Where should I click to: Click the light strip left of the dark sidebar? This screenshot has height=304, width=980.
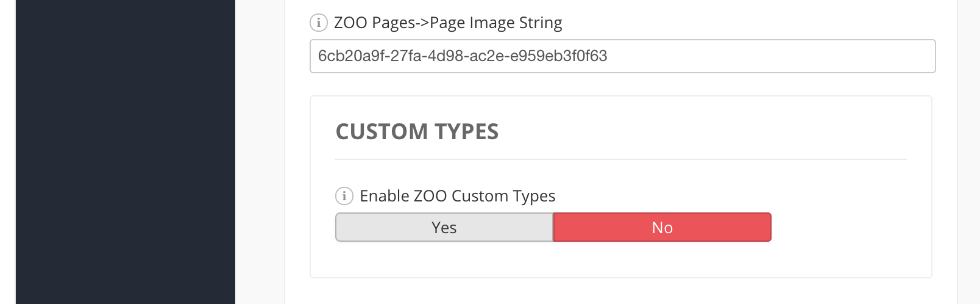[7, 153]
